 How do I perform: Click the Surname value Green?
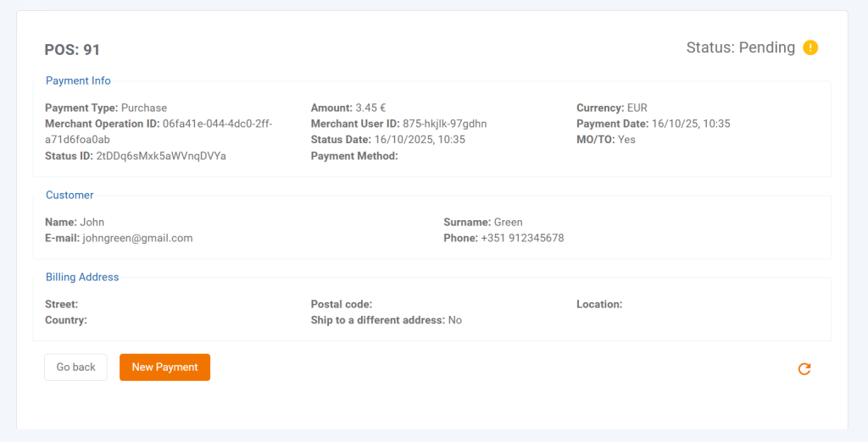pyautogui.click(x=509, y=223)
